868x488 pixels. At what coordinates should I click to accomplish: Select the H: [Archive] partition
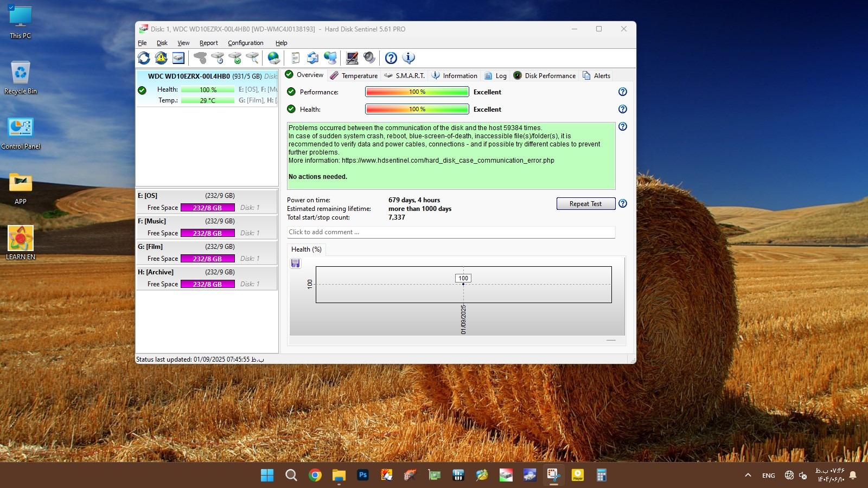tap(207, 278)
